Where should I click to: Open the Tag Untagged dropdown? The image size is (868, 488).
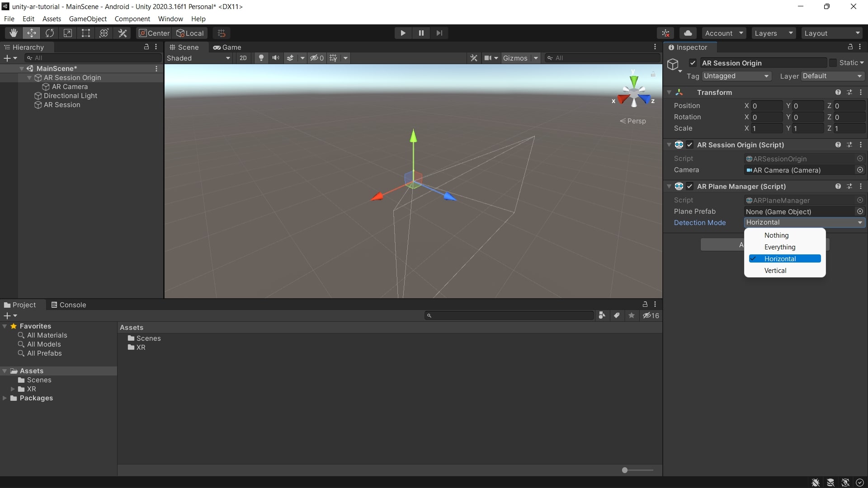tap(736, 76)
